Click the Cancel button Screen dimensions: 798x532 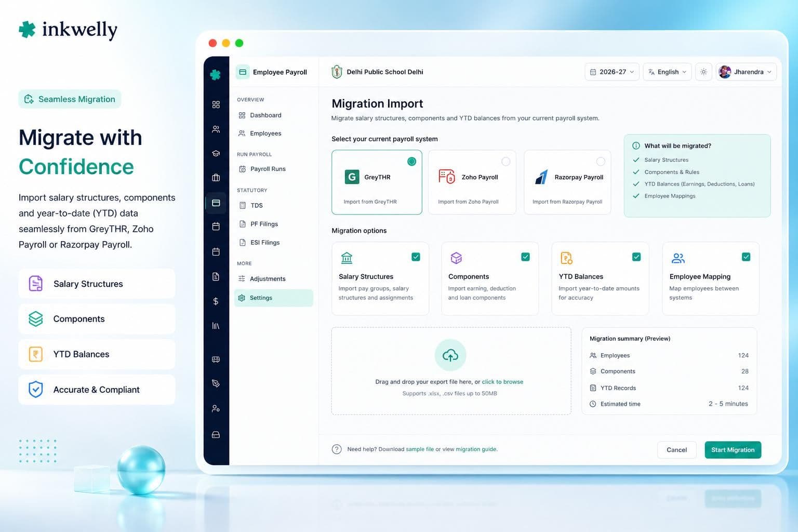676,450
